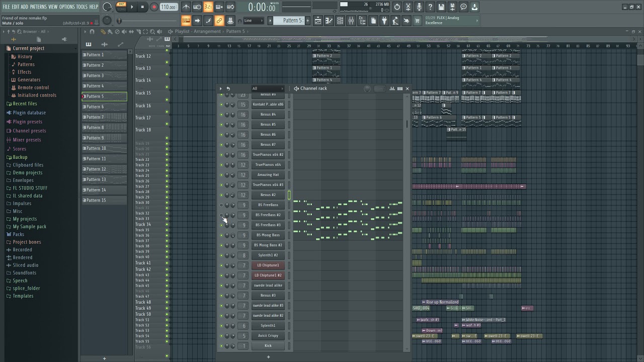Enable the playlist magnet snap icon

92,32
